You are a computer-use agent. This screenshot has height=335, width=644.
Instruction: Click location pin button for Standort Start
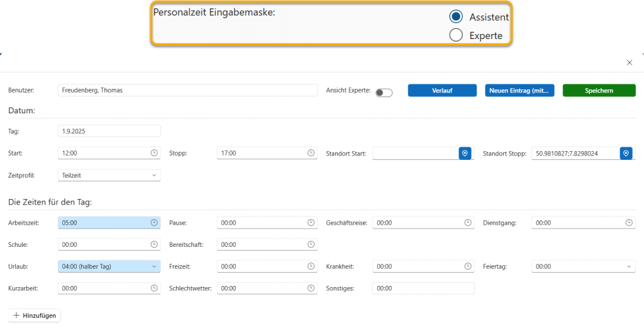(x=465, y=153)
